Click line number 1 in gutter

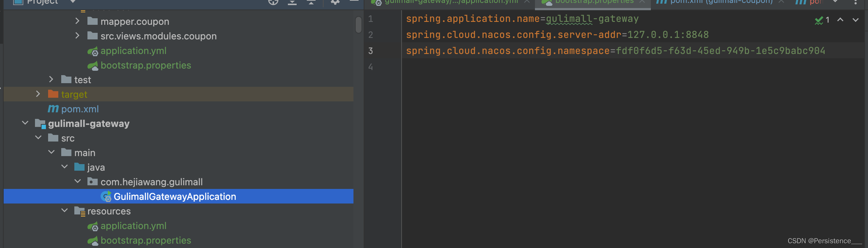point(371,19)
